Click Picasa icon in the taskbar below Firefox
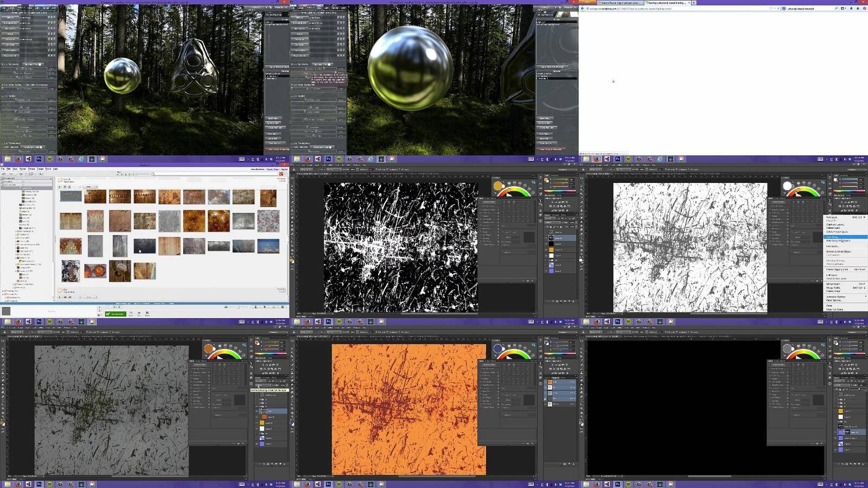The height and width of the screenshot is (488, 868). point(681,159)
